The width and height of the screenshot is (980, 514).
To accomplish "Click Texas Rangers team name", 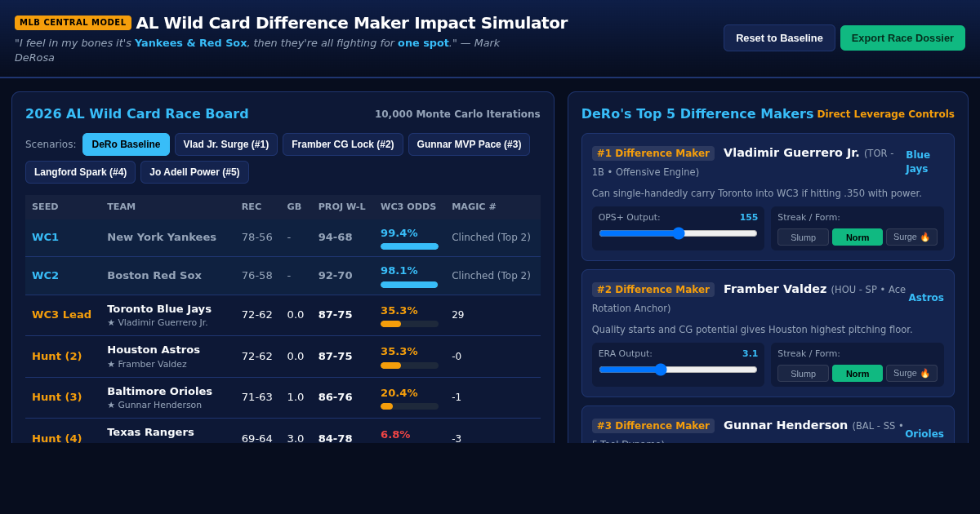I will click(x=150, y=432).
